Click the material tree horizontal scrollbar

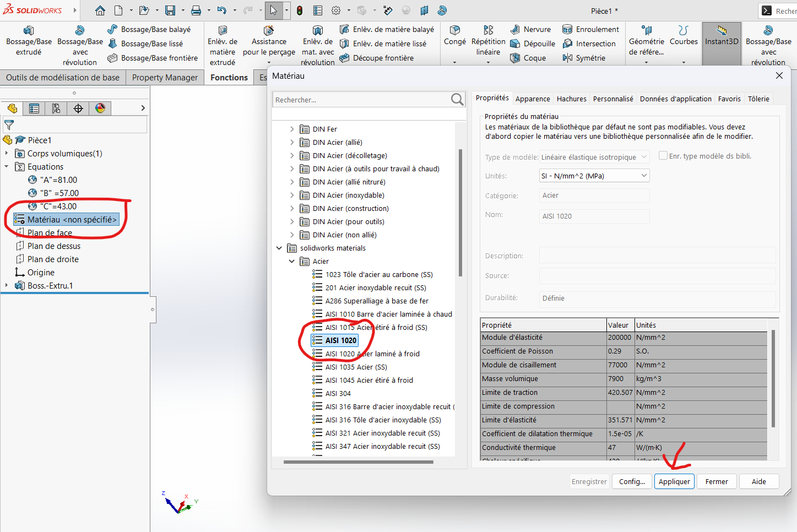[359, 462]
